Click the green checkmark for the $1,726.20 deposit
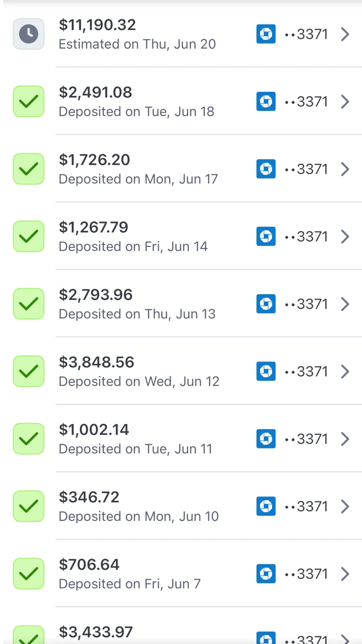362x644 pixels. tap(28, 169)
